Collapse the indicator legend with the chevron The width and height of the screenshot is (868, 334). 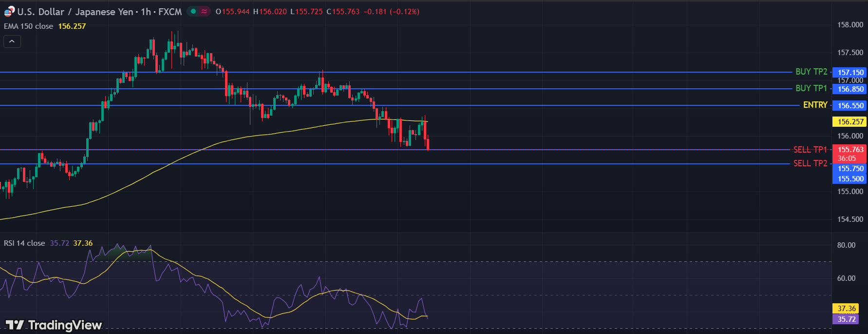point(12,41)
